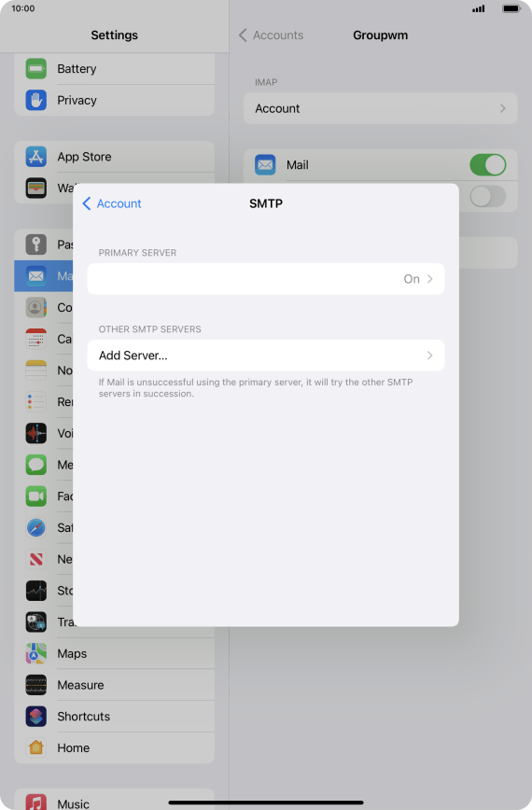Open App Store icon in sidebar
The width and height of the screenshot is (532, 810).
36,157
